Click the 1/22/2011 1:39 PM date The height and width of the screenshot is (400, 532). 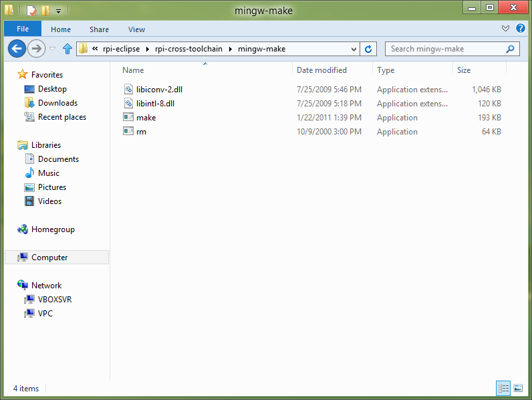tap(329, 118)
